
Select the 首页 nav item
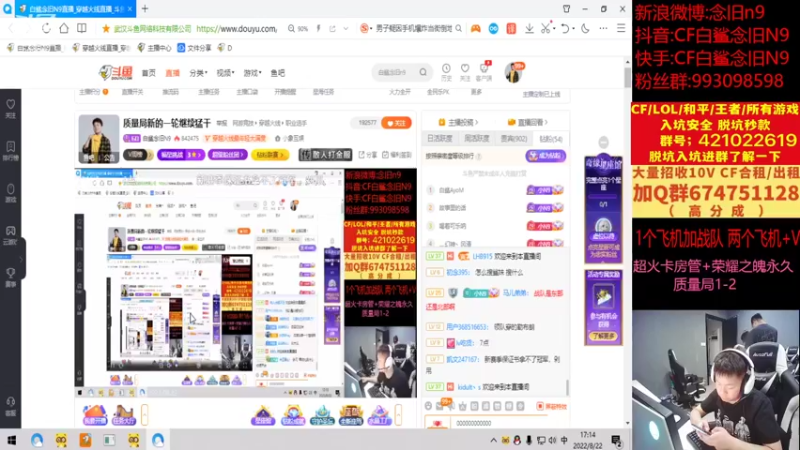point(148,73)
